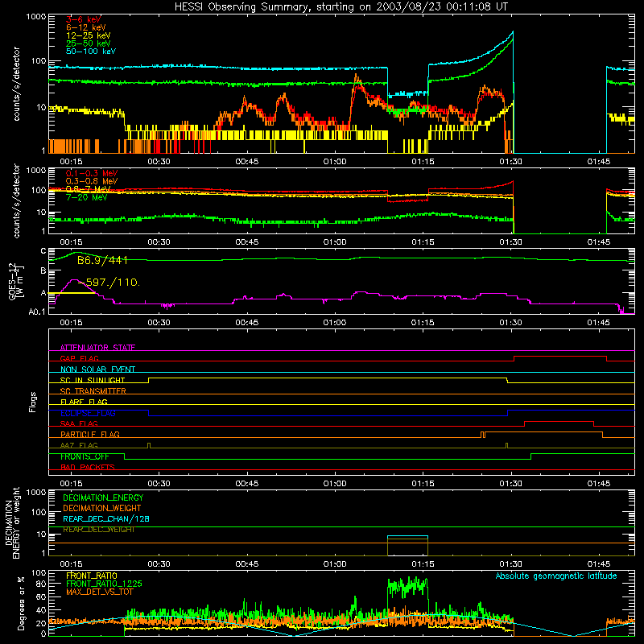This screenshot has width=644, height=644.
Task: Click the A47_FLAG label
Action: click(79, 445)
